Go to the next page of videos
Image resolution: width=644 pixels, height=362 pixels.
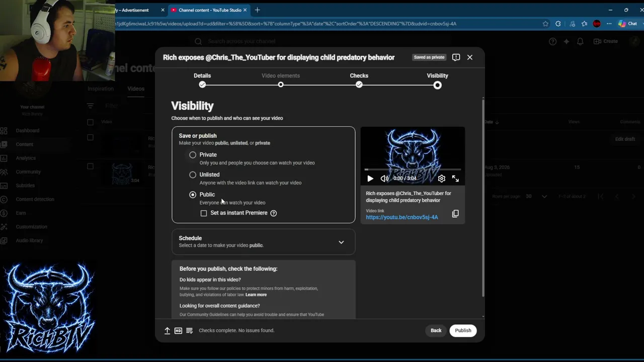tap(633, 197)
